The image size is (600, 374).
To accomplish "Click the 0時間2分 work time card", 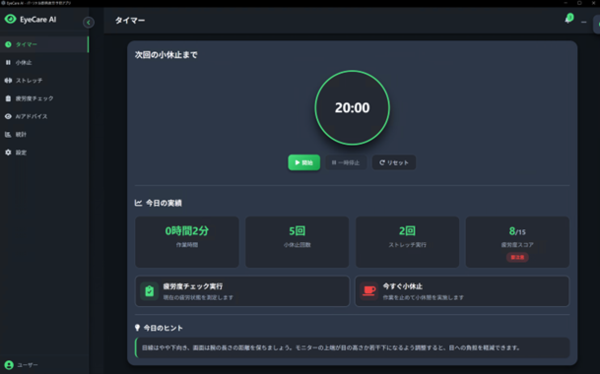I will [187, 242].
